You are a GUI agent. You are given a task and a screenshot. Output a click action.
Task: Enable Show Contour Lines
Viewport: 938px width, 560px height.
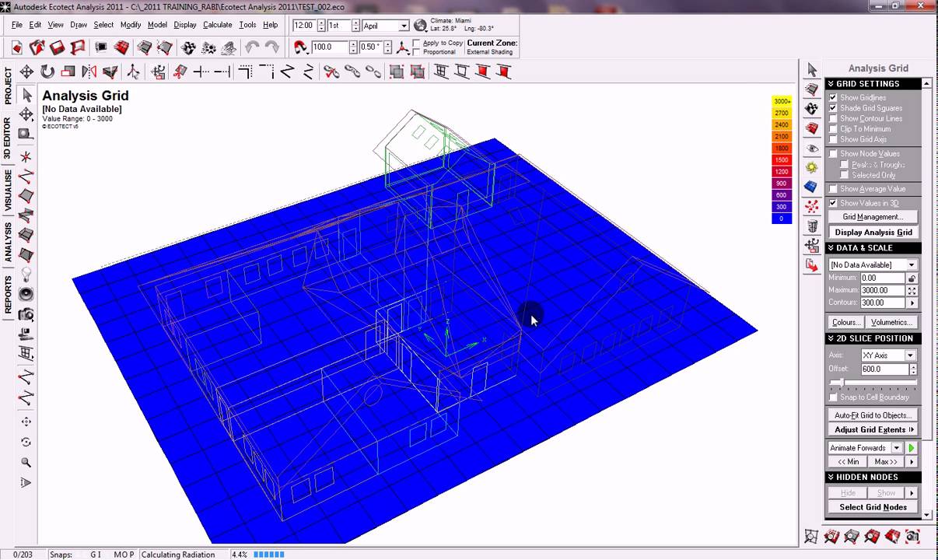(x=833, y=118)
